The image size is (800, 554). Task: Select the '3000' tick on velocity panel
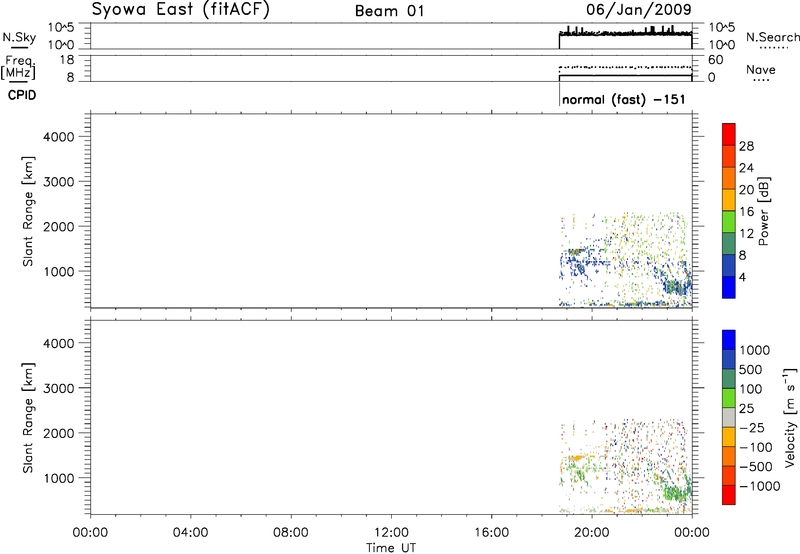pos(59,388)
